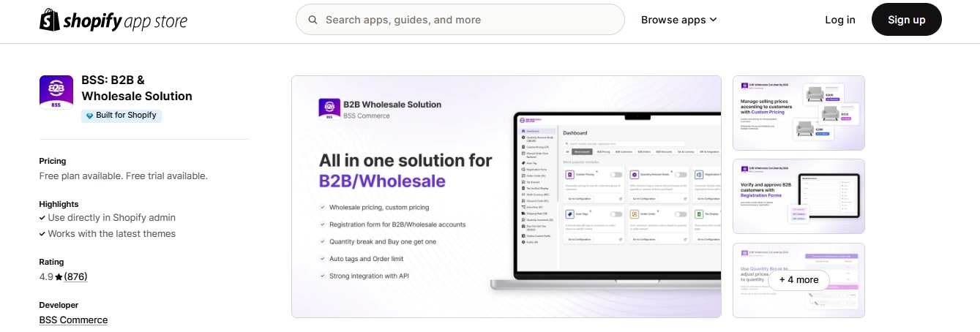Click Works with the latest themes highlight
The width and height of the screenshot is (980, 332).
(112, 234)
